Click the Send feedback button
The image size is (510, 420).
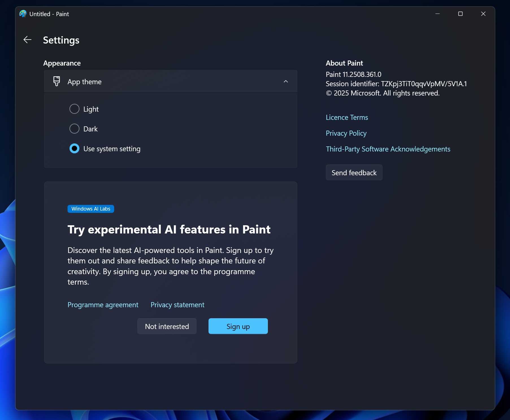point(354,173)
